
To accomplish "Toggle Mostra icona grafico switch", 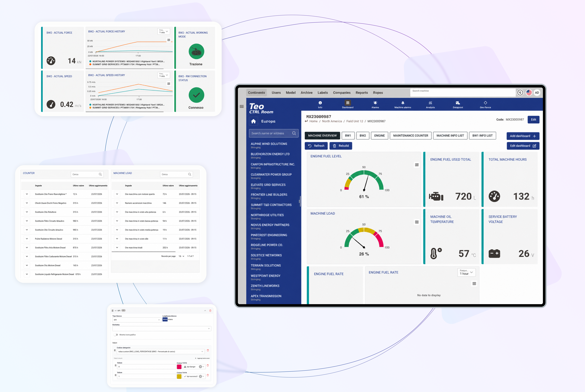I will point(116,335).
